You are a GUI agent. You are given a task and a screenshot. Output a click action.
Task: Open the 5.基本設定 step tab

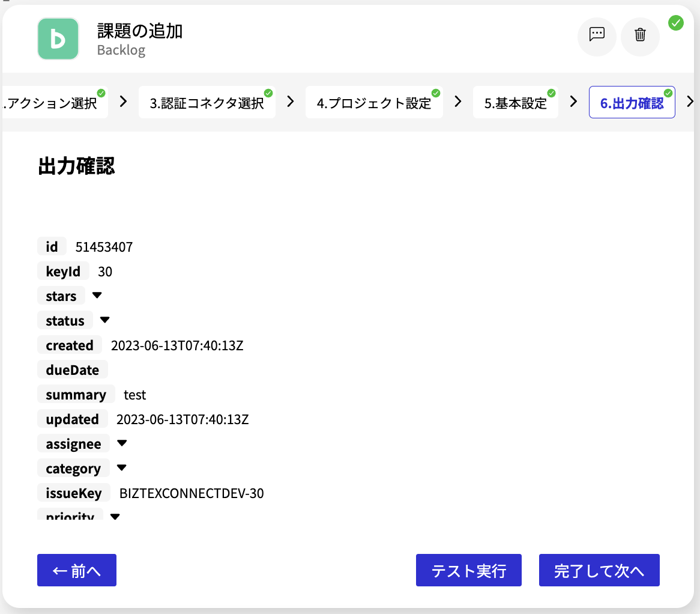(515, 103)
